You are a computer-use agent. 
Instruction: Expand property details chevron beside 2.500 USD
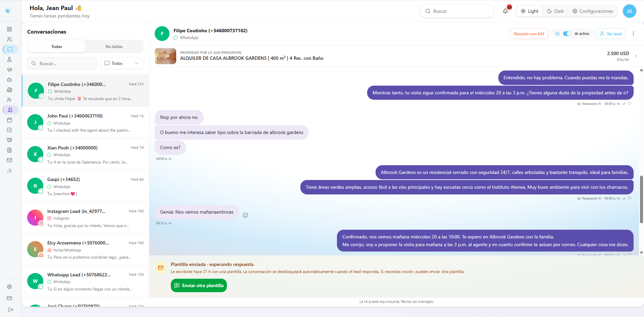pyautogui.click(x=636, y=56)
